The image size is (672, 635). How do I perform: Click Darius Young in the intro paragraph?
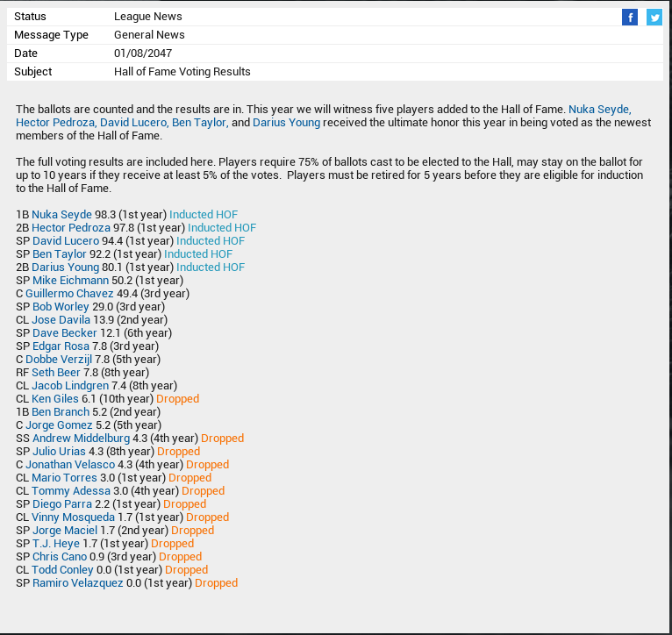pos(286,123)
